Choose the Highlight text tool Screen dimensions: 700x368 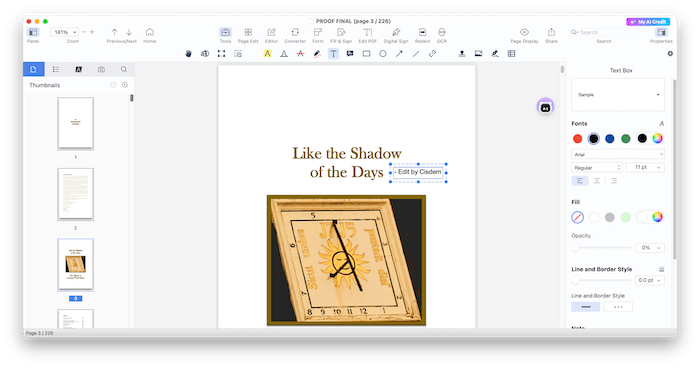(x=267, y=54)
